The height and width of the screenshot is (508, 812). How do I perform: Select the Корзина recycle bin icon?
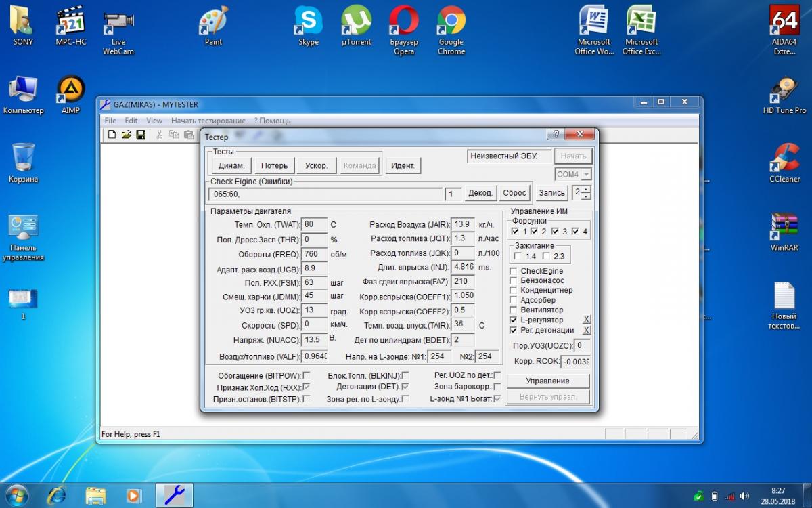(x=23, y=163)
